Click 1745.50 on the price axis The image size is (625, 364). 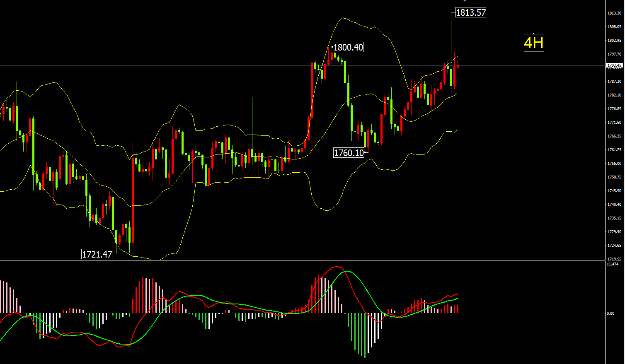[614, 191]
